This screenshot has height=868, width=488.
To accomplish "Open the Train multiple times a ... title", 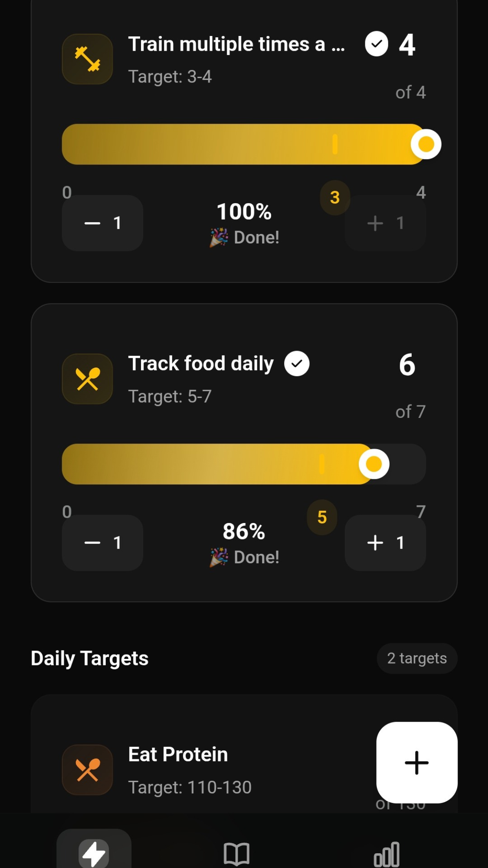I will pos(236,44).
